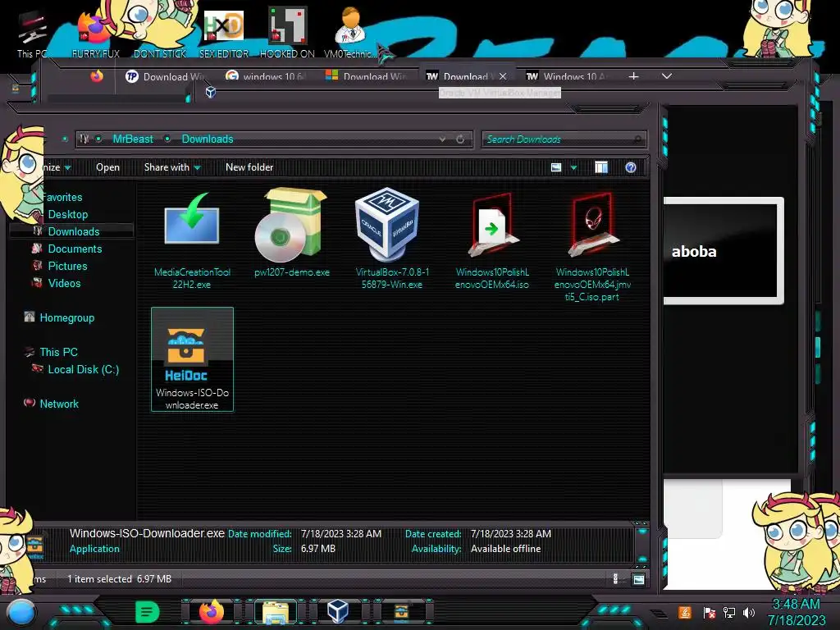Select Pictures in navigation pane
The width and height of the screenshot is (840, 630).
pyautogui.click(x=67, y=267)
